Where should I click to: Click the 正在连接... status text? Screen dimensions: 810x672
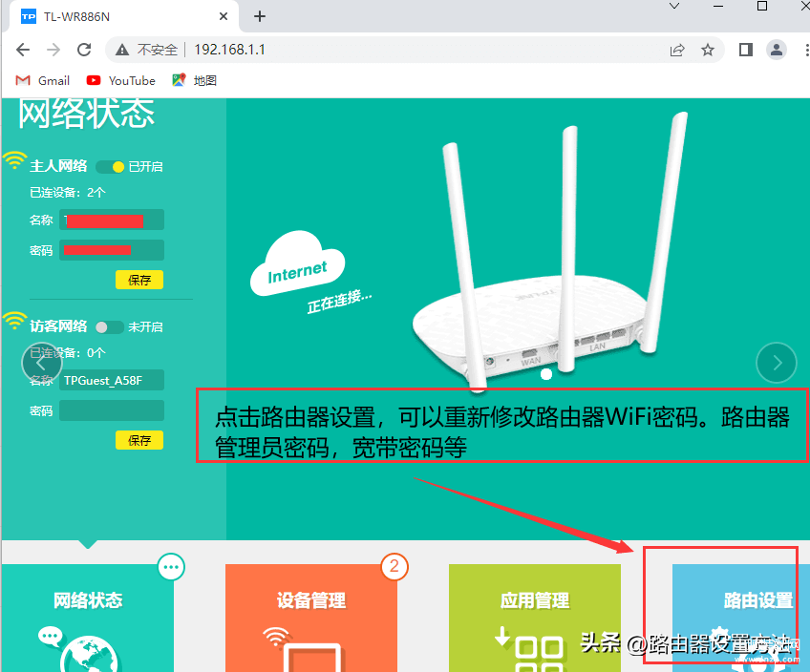(x=339, y=302)
